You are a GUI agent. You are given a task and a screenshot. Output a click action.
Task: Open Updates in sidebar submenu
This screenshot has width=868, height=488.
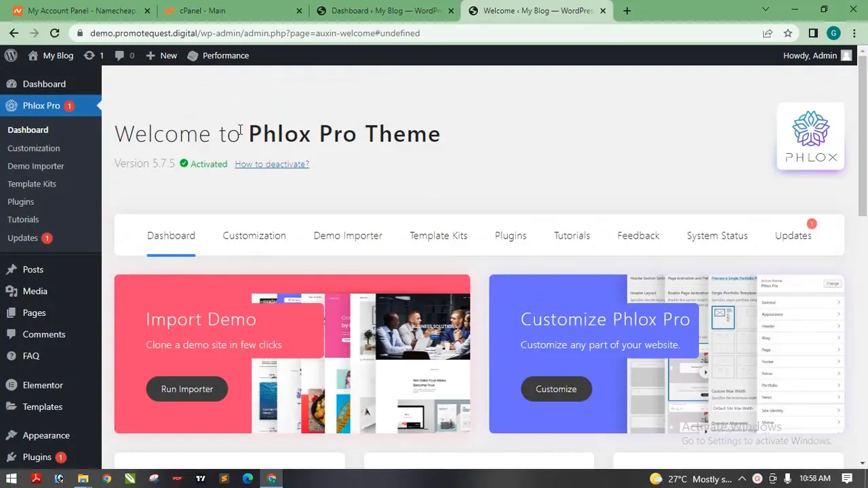22,238
